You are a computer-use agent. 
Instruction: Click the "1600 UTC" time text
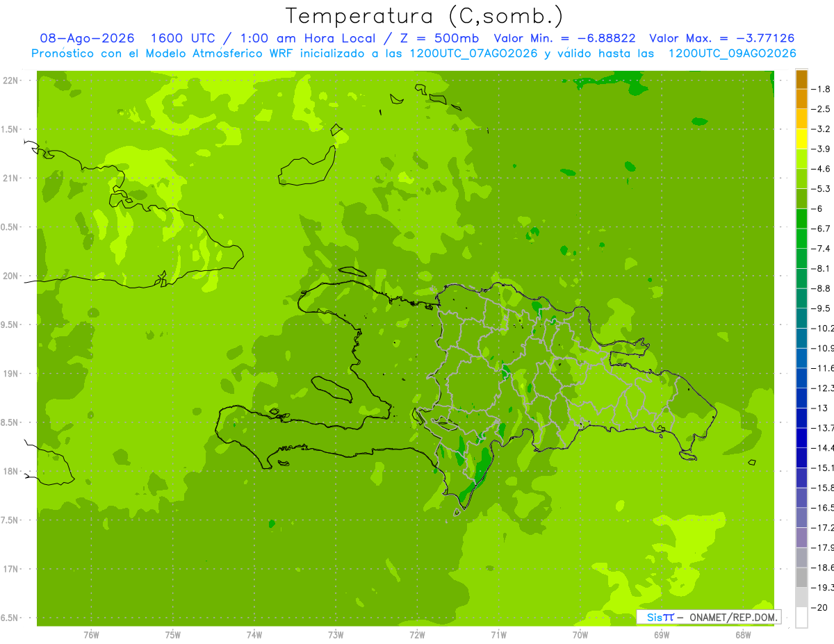pos(179,38)
